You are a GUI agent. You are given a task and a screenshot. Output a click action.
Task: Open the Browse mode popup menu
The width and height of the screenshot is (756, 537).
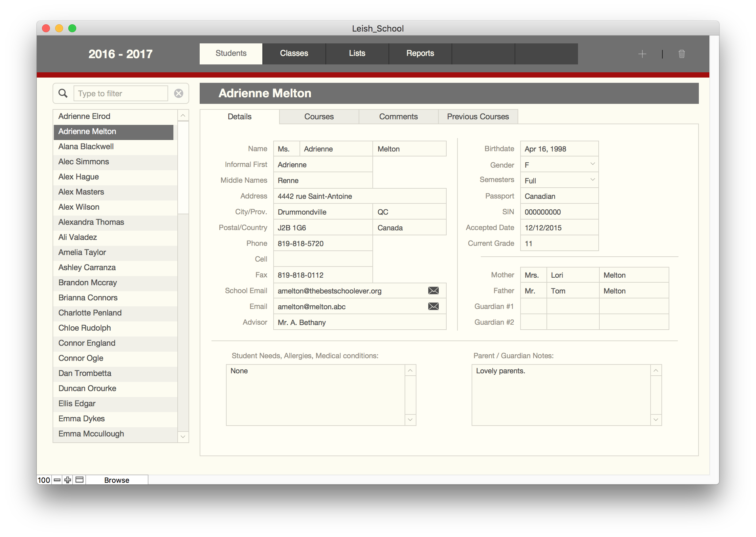[x=117, y=480]
